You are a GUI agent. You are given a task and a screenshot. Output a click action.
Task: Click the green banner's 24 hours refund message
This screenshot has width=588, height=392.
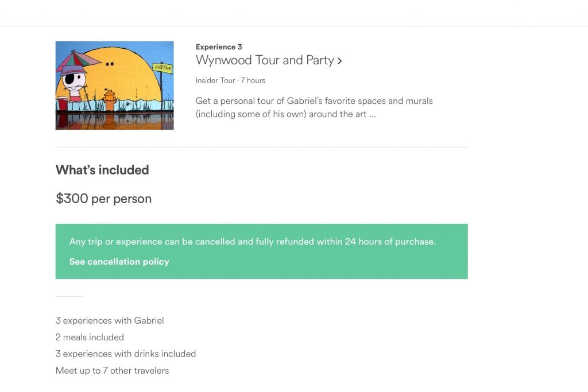click(x=253, y=242)
